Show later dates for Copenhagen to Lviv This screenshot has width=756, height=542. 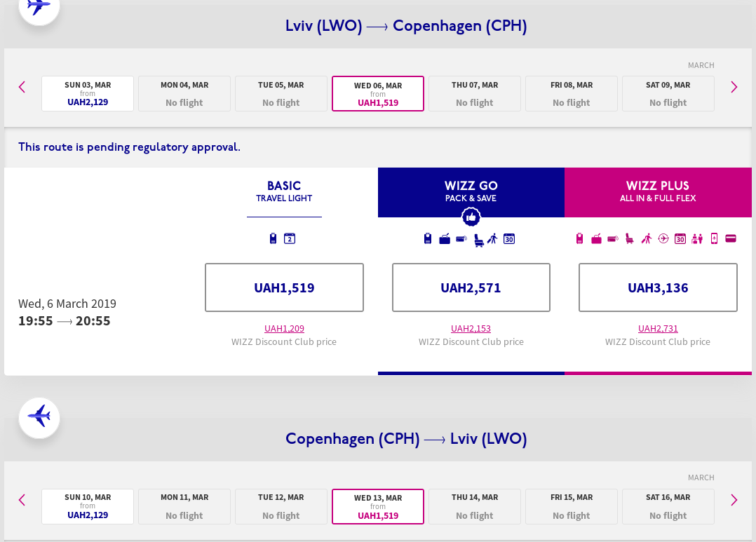coord(734,500)
